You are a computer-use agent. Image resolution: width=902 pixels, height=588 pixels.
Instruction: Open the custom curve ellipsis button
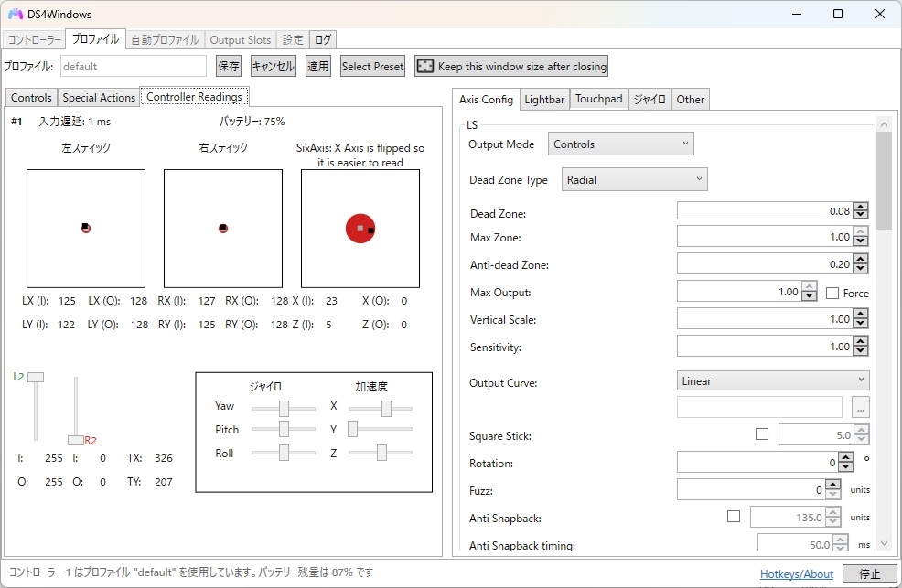tap(861, 407)
